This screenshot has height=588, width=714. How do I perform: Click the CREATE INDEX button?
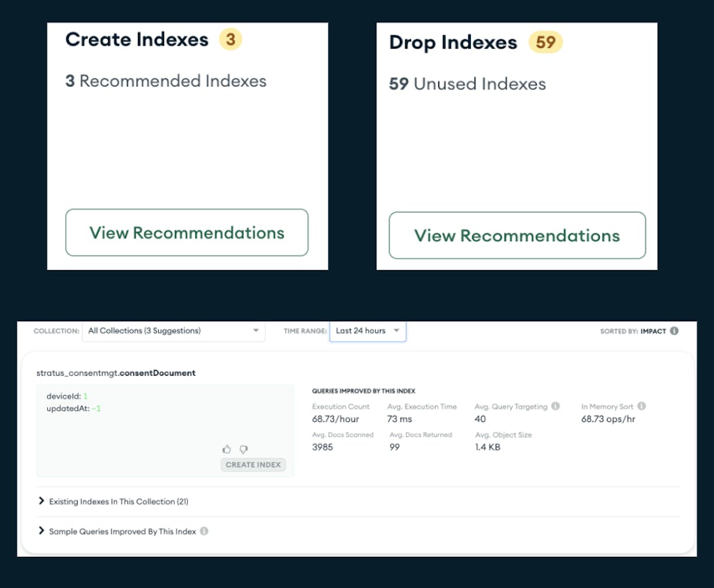point(252,465)
